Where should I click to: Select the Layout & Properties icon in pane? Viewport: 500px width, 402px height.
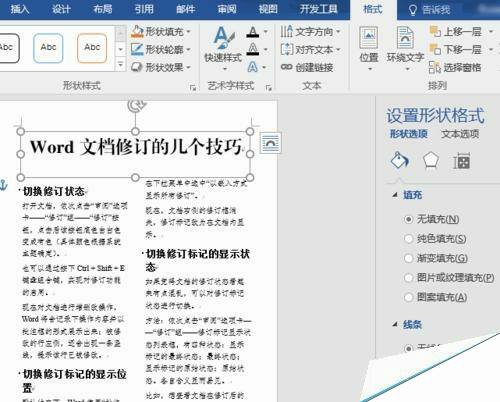tap(462, 161)
